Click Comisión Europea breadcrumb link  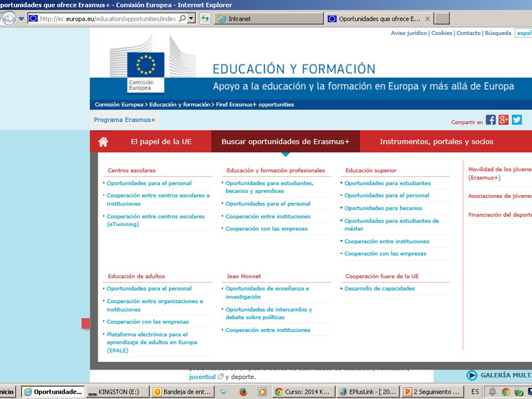coord(119,105)
